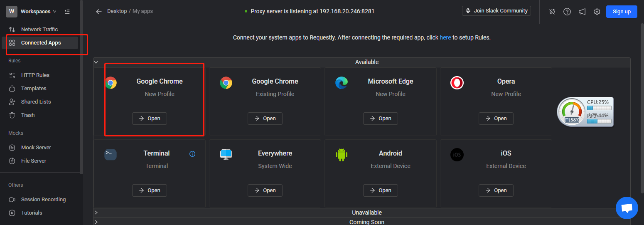The image size is (644, 225).
Task: Click the Join Slack Community button
Action: (497, 11)
